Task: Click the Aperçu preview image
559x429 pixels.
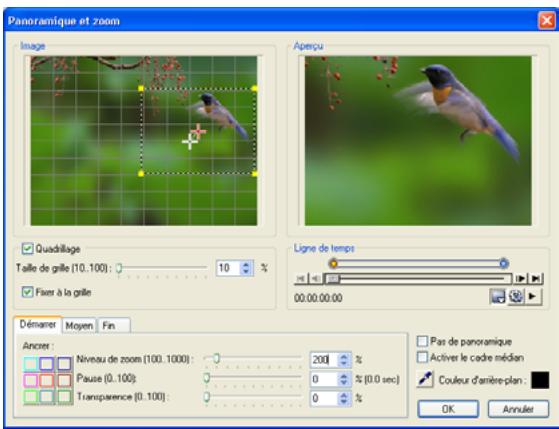Action: 418,141
